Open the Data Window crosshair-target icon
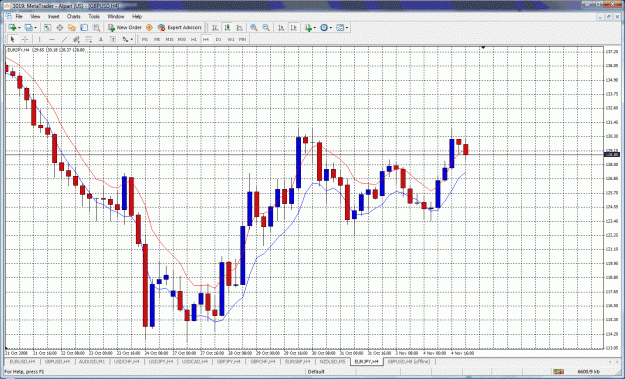Screen dimensions: 625x379 (x=60, y=27)
